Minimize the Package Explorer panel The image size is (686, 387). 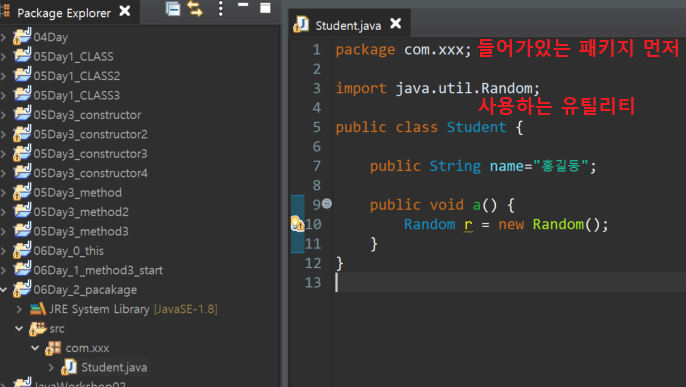[243, 5]
